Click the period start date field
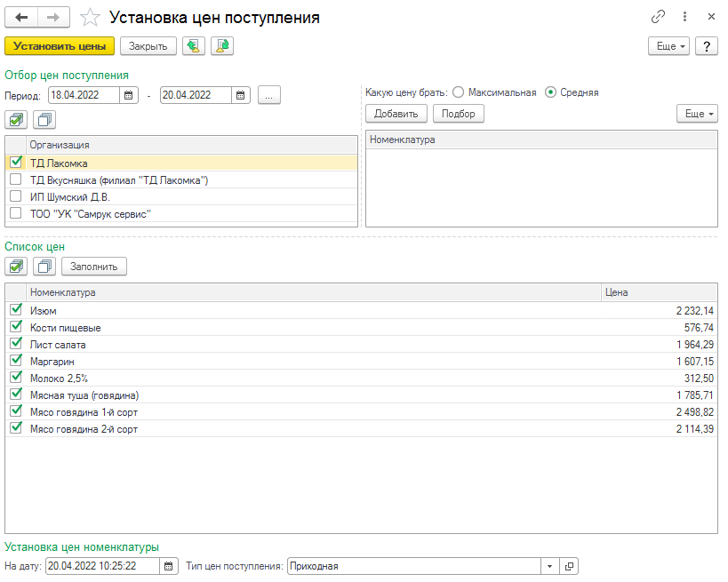 [83, 95]
